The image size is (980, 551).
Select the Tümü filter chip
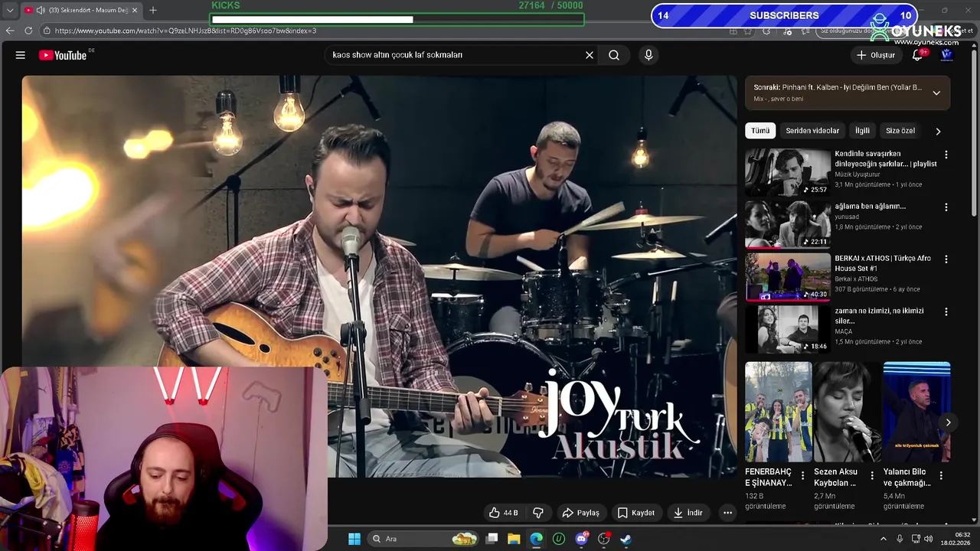point(760,131)
